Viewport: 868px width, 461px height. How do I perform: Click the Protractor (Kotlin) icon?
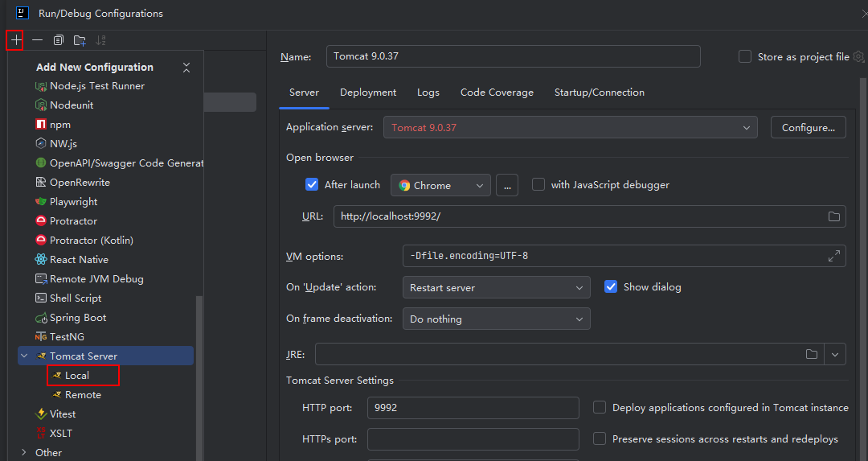coord(41,240)
